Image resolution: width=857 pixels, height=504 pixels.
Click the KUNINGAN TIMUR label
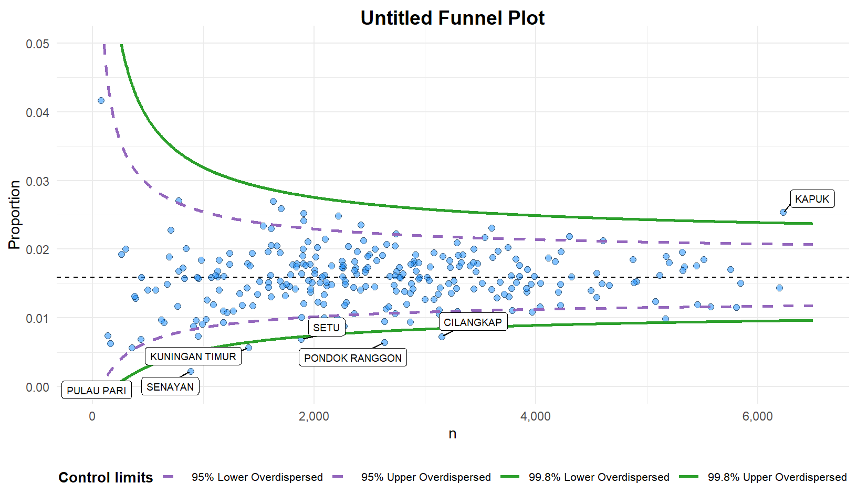[x=193, y=356]
